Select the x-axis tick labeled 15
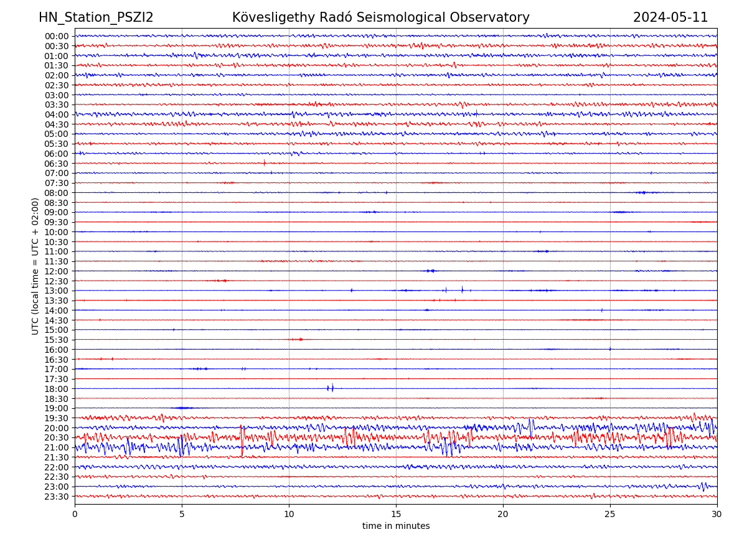 396,515
